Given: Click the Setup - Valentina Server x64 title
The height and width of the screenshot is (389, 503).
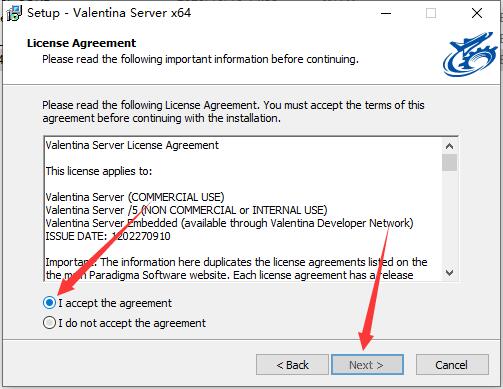Looking at the screenshot, I should pyautogui.click(x=109, y=13).
